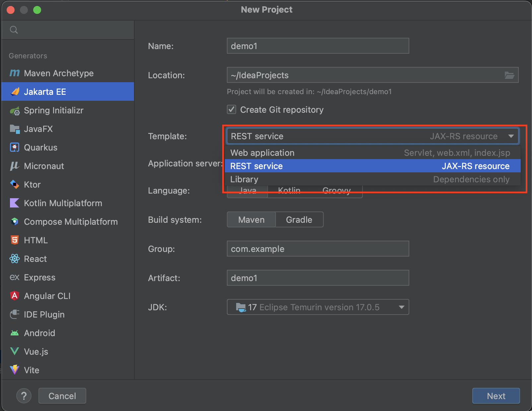
Task: Open the JDK dropdown
Action: coord(318,307)
